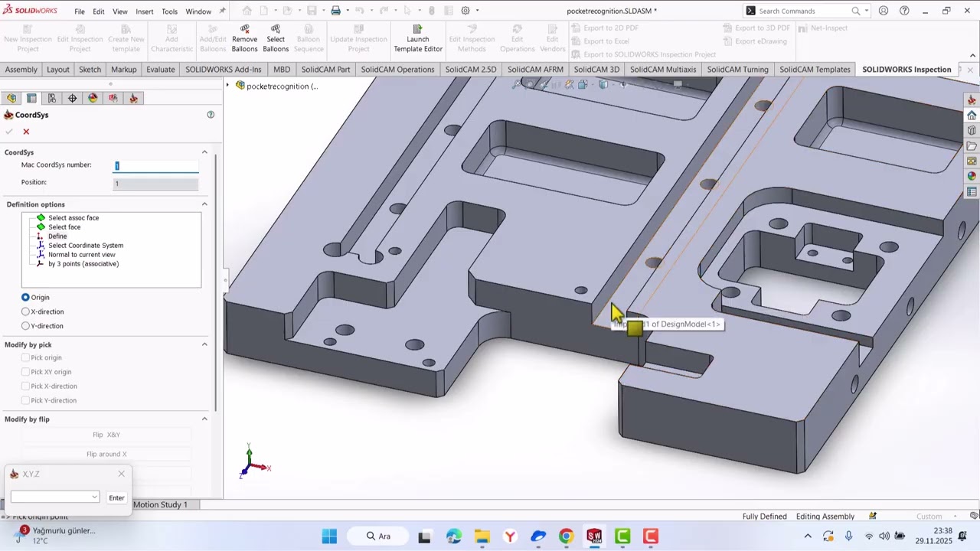Open the Motion Study 1 tab

coord(160,504)
